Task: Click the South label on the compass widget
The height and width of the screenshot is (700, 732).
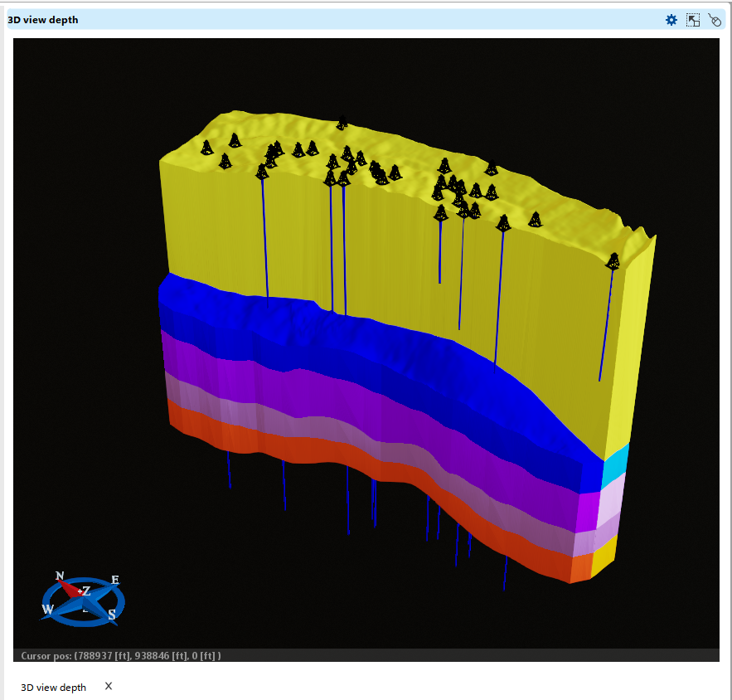Action: click(111, 614)
